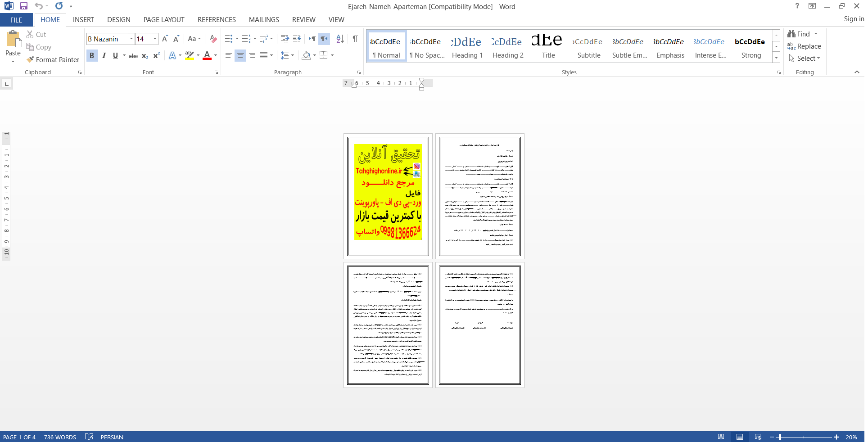This screenshot has height=442, width=868.
Task: Clear all formatting with eraser icon
Action: [x=213, y=39]
